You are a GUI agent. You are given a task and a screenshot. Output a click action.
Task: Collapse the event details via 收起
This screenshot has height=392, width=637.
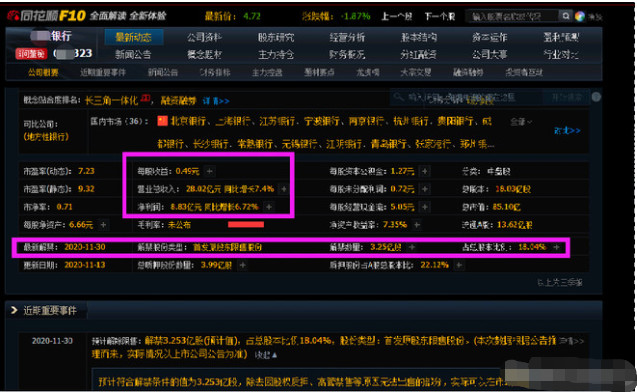tap(266, 355)
